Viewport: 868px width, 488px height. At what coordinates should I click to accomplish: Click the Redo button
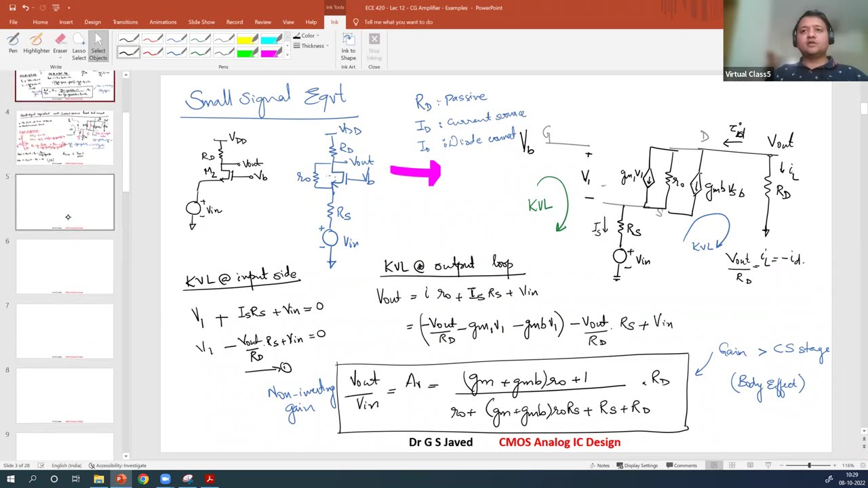pos(43,7)
